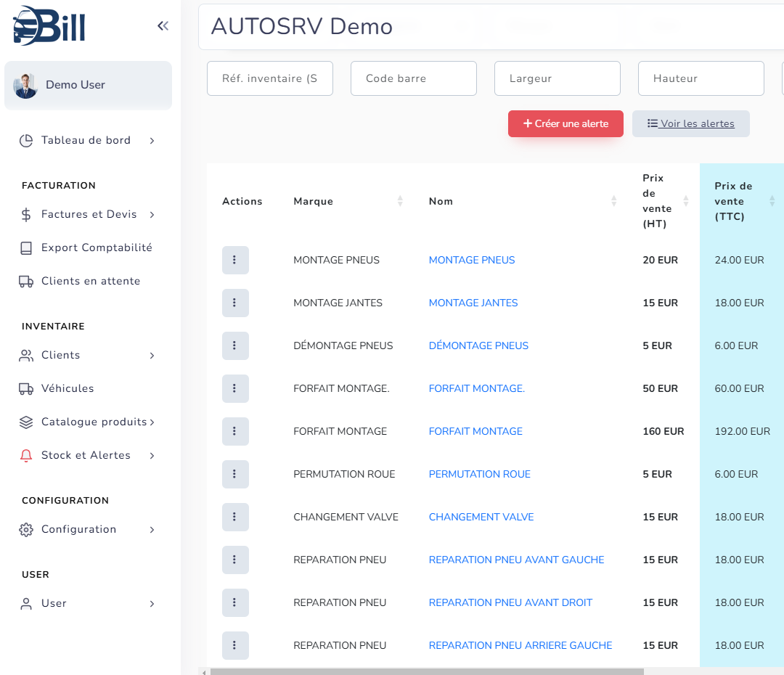Click Véhicules truck icon
The height and width of the screenshot is (675, 784).
tap(26, 388)
